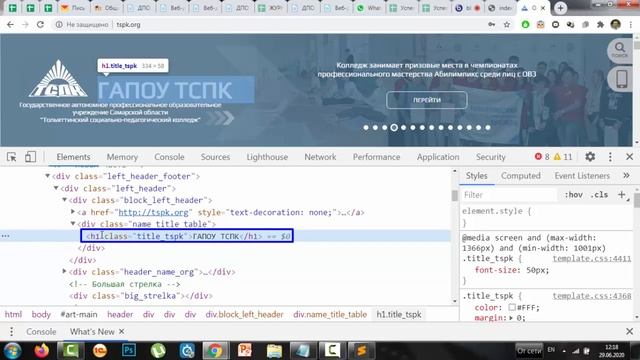The height and width of the screenshot is (360, 640).
Task: Open the Console panel tab
Action: (169, 157)
